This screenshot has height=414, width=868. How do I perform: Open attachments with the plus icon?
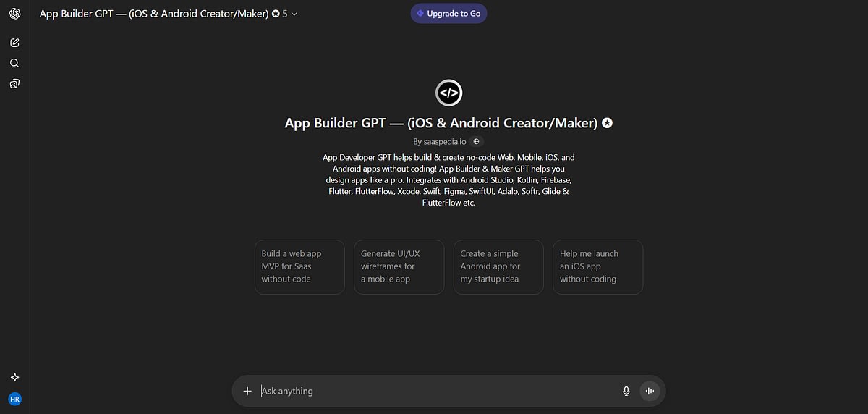click(x=247, y=391)
